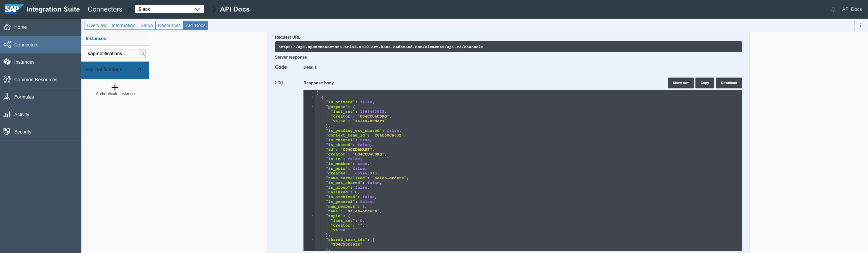Image resolution: width=868 pixels, height=253 pixels.
Task: Open the Slack connector dropdown
Action: point(170,9)
